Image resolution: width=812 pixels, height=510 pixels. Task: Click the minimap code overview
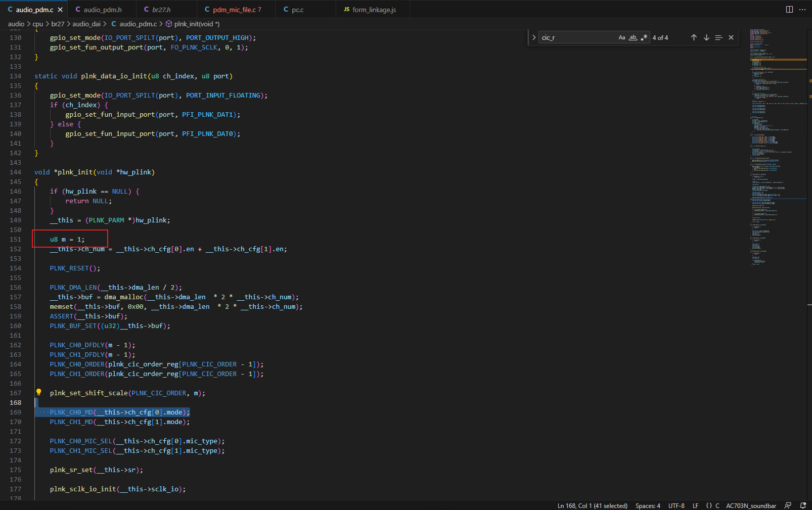pos(779,147)
